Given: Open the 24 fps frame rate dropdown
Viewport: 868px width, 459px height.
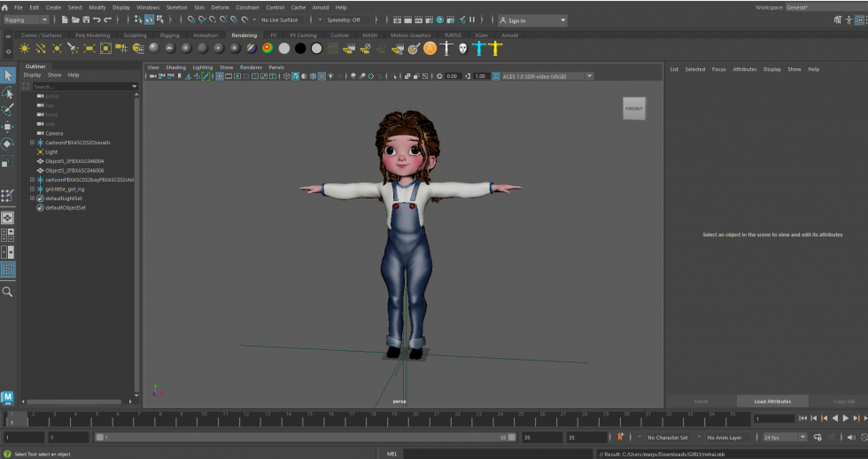Looking at the screenshot, I should coord(785,438).
